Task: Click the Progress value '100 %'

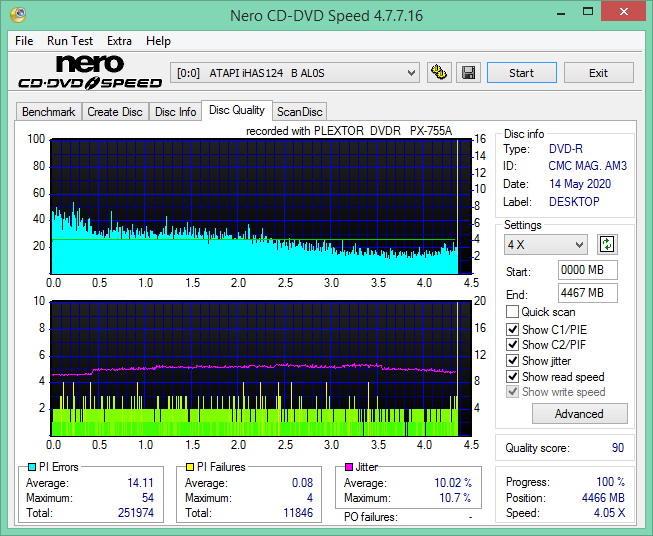Action: click(x=611, y=482)
